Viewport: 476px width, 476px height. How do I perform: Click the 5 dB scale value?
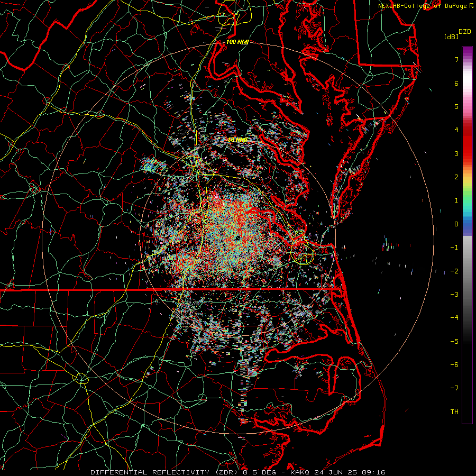coord(456,106)
